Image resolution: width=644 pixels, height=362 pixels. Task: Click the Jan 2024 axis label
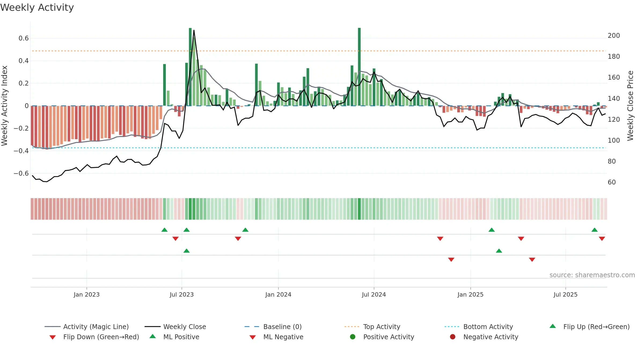[278, 294]
